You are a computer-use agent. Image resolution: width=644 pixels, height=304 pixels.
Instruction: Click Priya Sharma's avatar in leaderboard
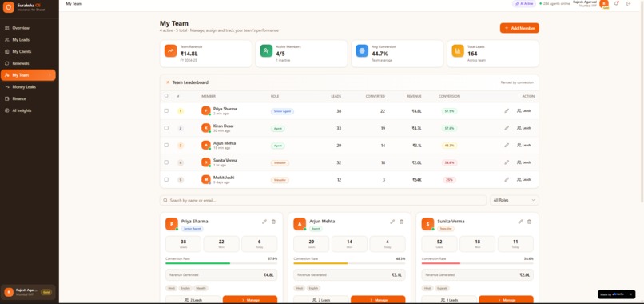(x=206, y=110)
